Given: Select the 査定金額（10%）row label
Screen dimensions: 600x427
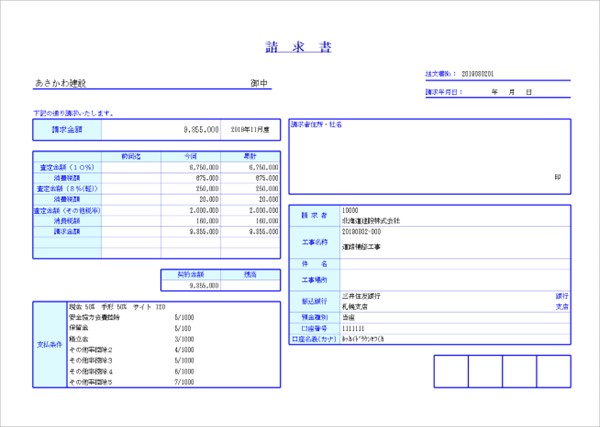Looking at the screenshot, I should pos(67,167).
